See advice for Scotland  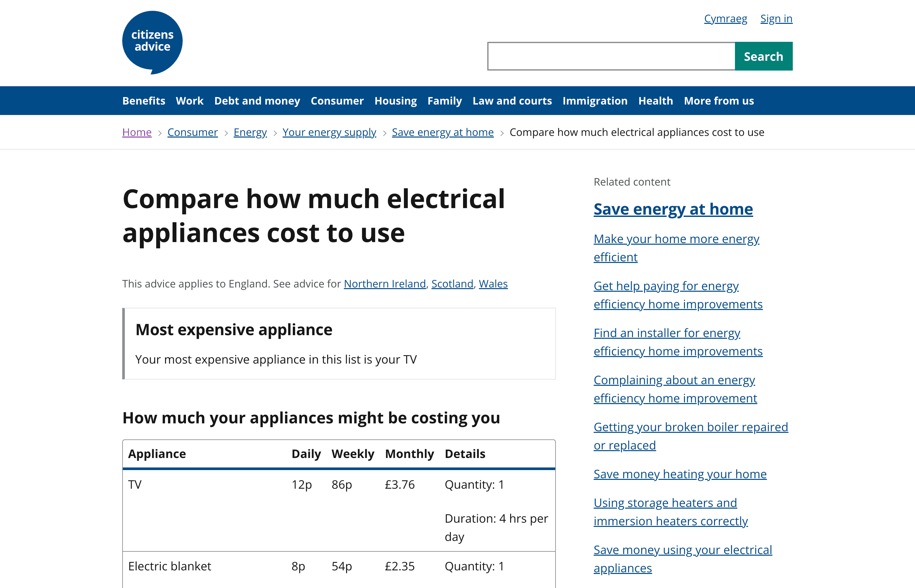(x=452, y=284)
